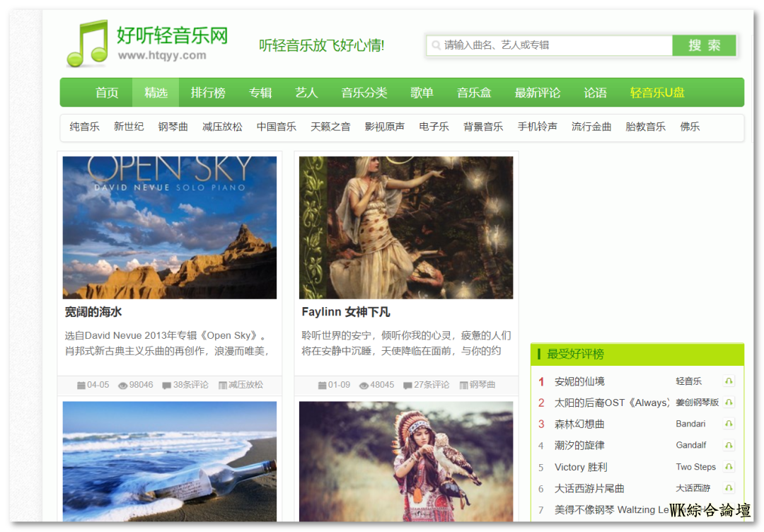This screenshot has width=764, height=532.
Task: Click comment icon beside 38条评论
Action: pos(167,386)
